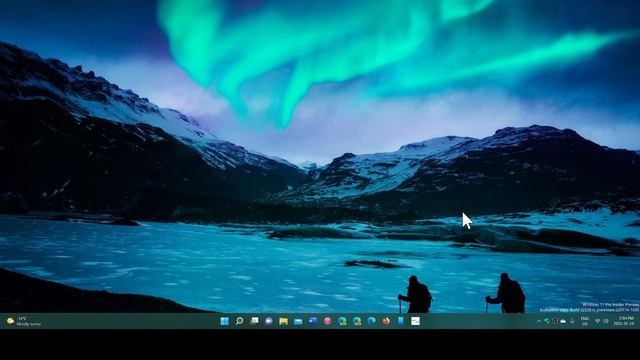
Task: Open taskbar Search magnifier
Action: pyautogui.click(x=240, y=321)
